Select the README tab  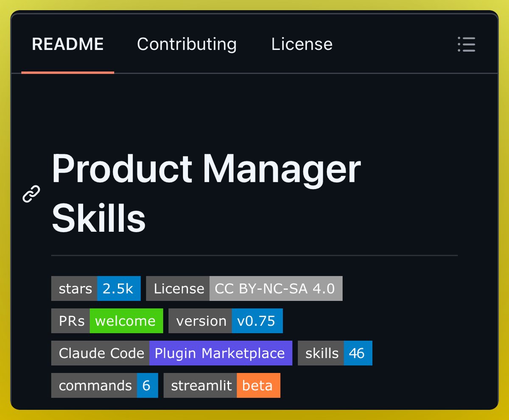click(x=68, y=44)
